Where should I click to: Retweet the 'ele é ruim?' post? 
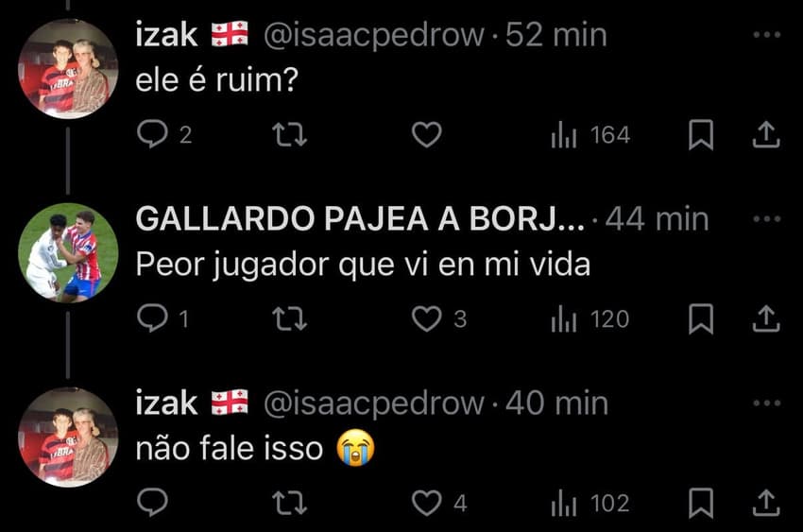(289, 135)
